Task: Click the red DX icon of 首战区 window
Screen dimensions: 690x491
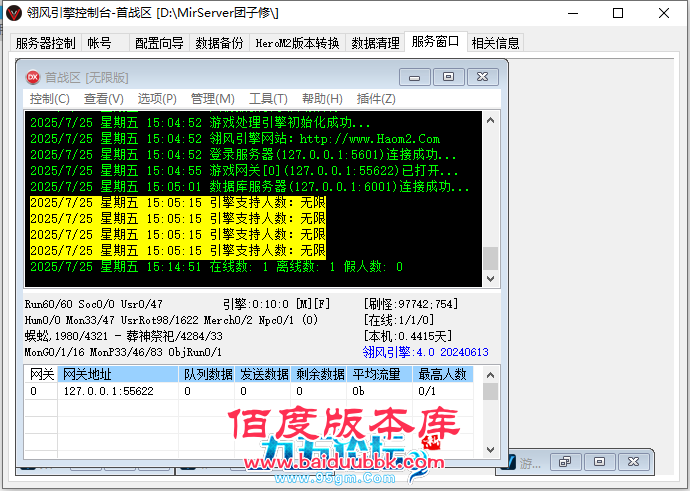Action: pyautogui.click(x=33, y=77)
